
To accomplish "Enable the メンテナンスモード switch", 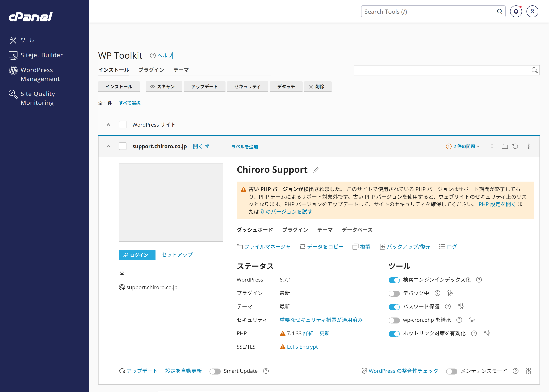I will coord(452,371).
